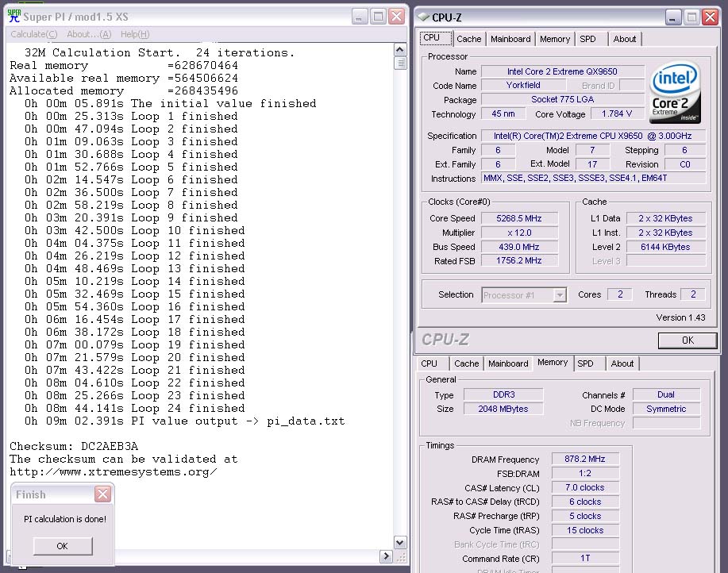Click scroll right arrow in Super PI window
728x573 pixels.
click(x=385, y=556)
